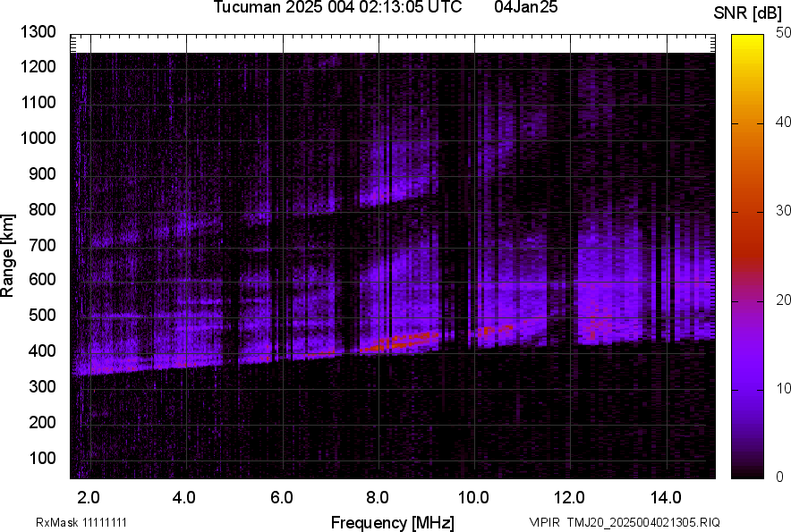Click the VIPIR TMJ20 .RIQ filename label
Viewport: 791px width, 532px height.
click(x=624, y=522)
